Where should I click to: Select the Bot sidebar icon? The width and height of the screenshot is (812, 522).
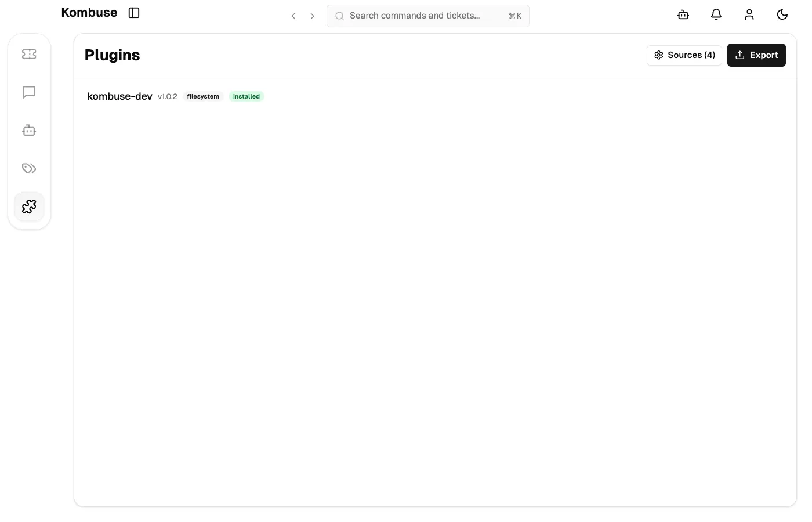click(x=29, y=130)
